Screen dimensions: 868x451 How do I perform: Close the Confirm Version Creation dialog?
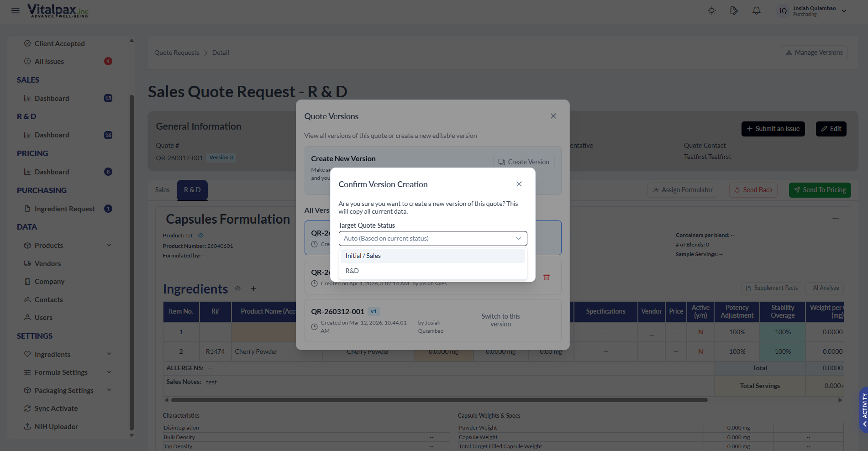click(x=519, y=184)
